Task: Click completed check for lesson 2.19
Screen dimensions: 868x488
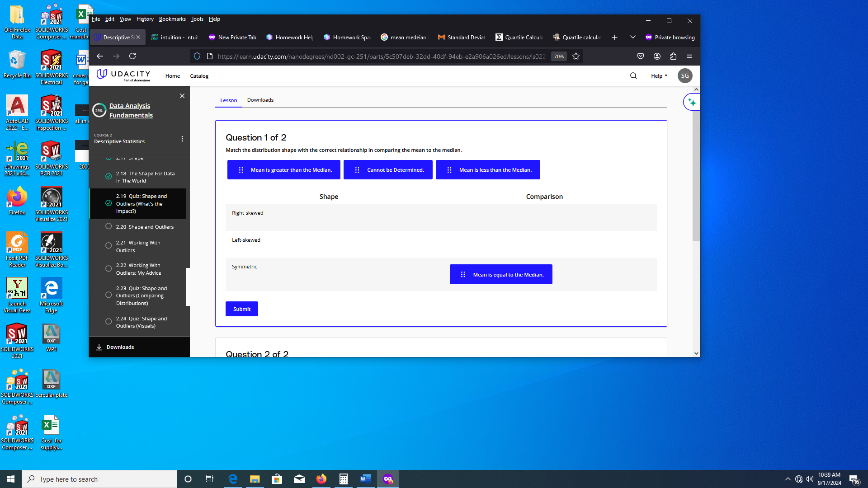Action: pos(108,203)
